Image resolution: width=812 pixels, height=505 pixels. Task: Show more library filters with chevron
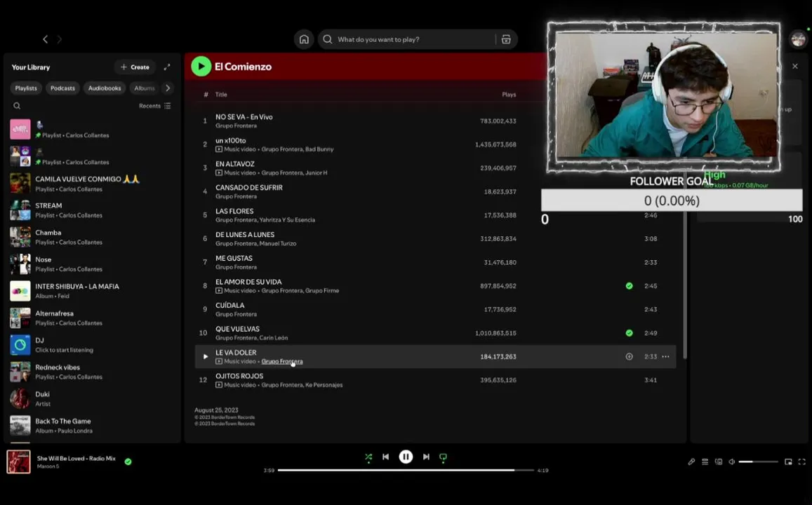tap(168, 88)
